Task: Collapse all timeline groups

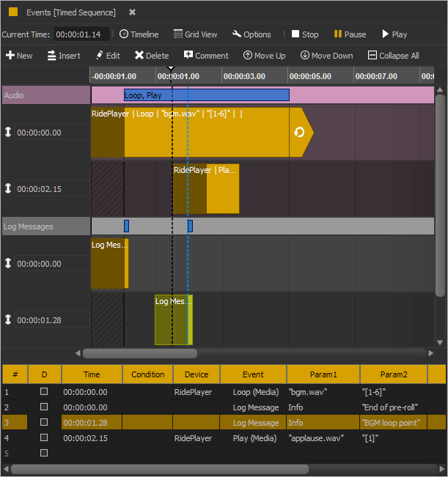Action: pyautogui.click(x=372, y=56)
